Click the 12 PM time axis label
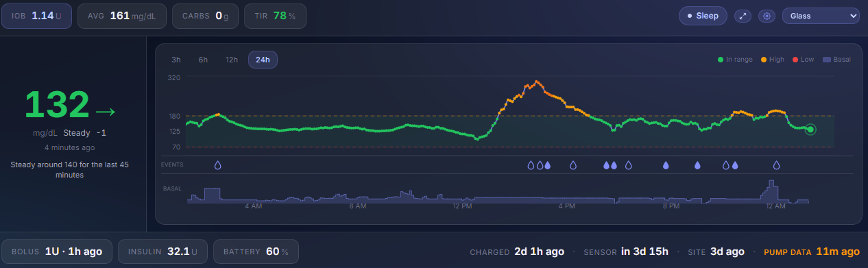 point(462,206)
